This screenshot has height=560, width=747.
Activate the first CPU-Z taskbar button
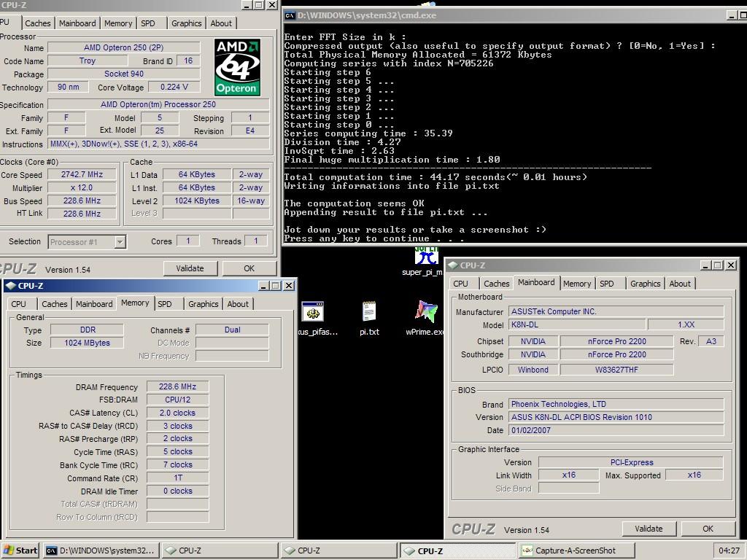tap(220, 551)
